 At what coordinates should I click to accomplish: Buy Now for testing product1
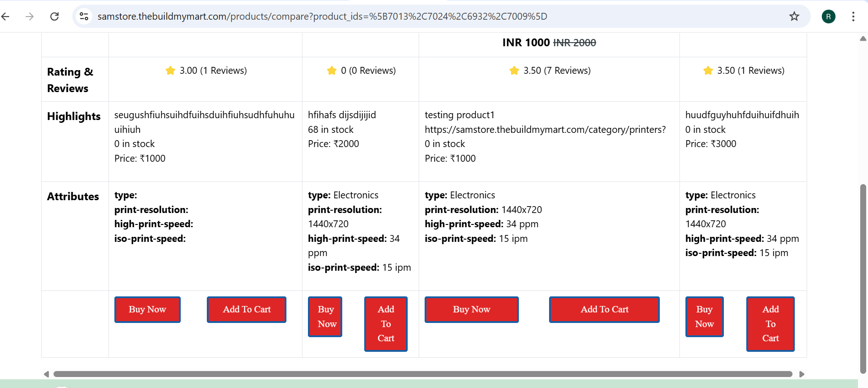click(472, 310)
